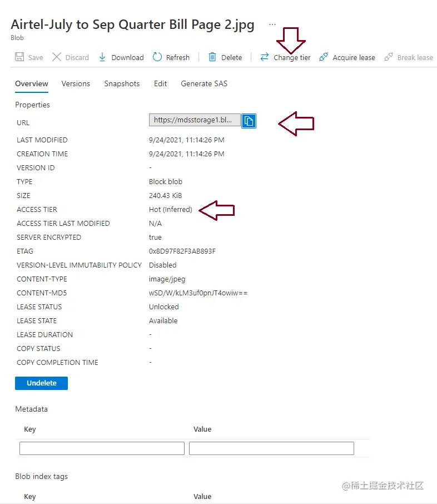Click the N/A access tier modified value
The width and height of the screenshot is (437, 504).
click(155, 224)
